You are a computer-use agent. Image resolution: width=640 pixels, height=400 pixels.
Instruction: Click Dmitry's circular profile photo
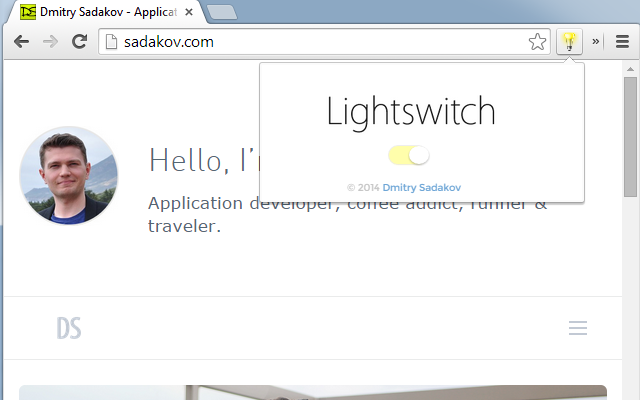(69, 176)
